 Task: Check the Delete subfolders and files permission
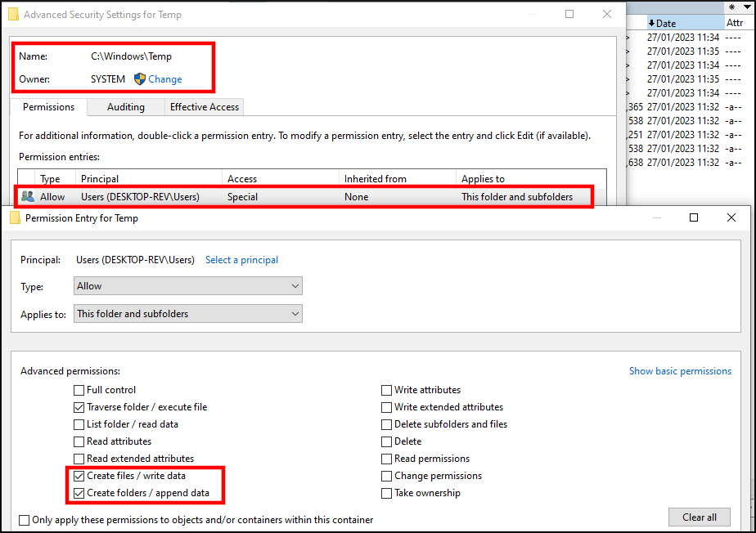pos(385,424)
